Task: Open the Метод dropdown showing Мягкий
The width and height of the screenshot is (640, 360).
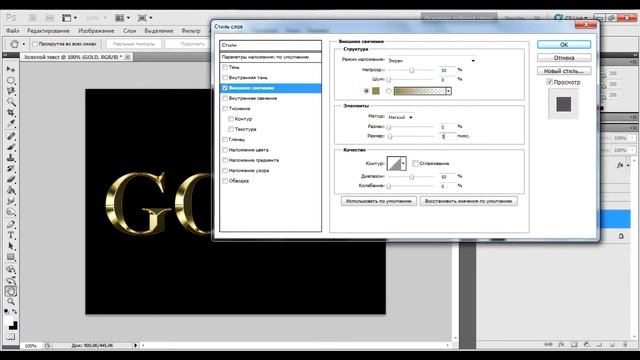Action: (400, 117)
